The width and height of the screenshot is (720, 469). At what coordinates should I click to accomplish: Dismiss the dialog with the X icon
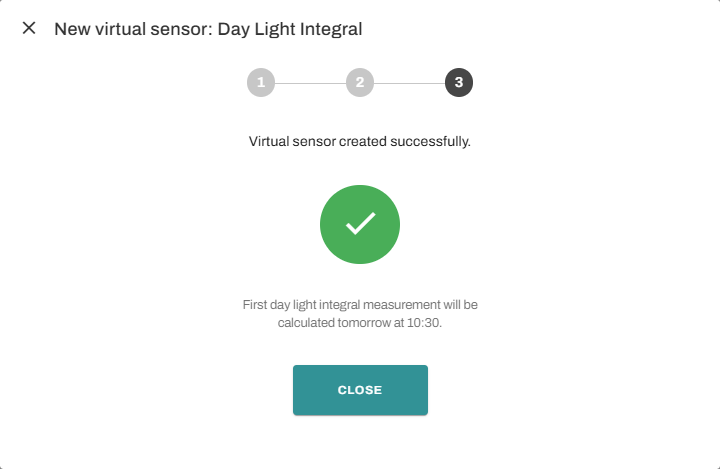(29, 28)
